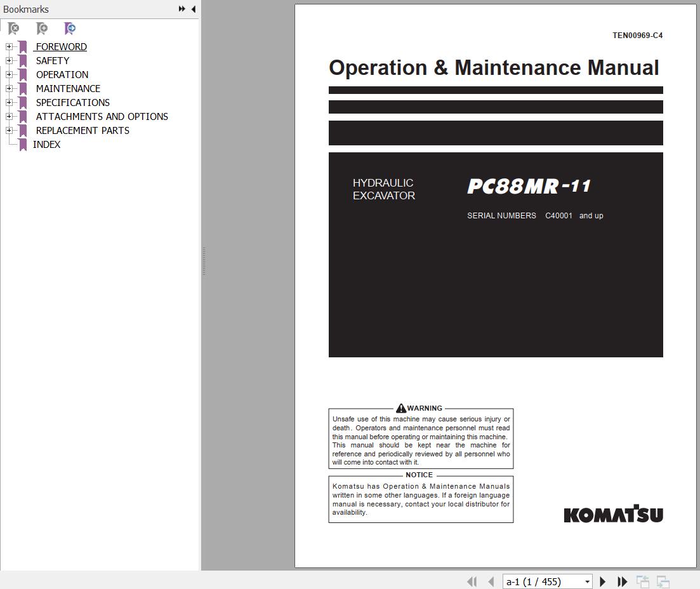Select the INDEX bookmark
700x589 pixels.
click(x=46, y=145)
